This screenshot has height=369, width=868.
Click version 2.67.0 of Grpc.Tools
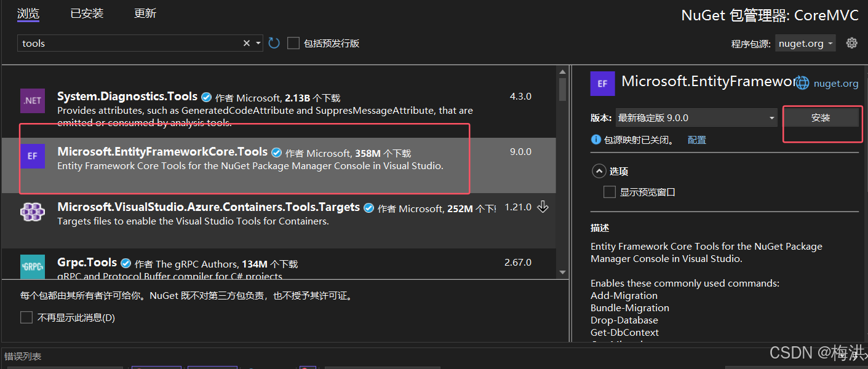click(518, 263)
